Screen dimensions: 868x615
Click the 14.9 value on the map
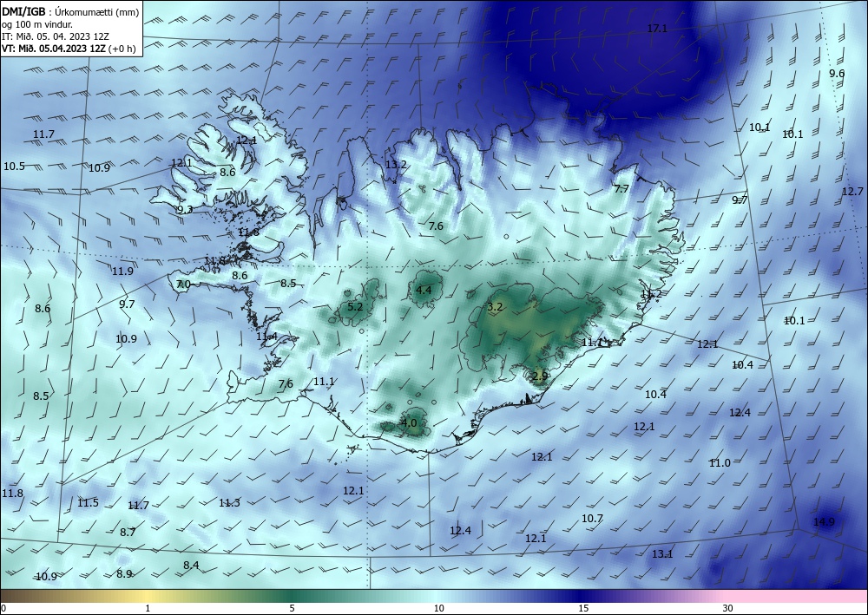click(x=824, y=521)
